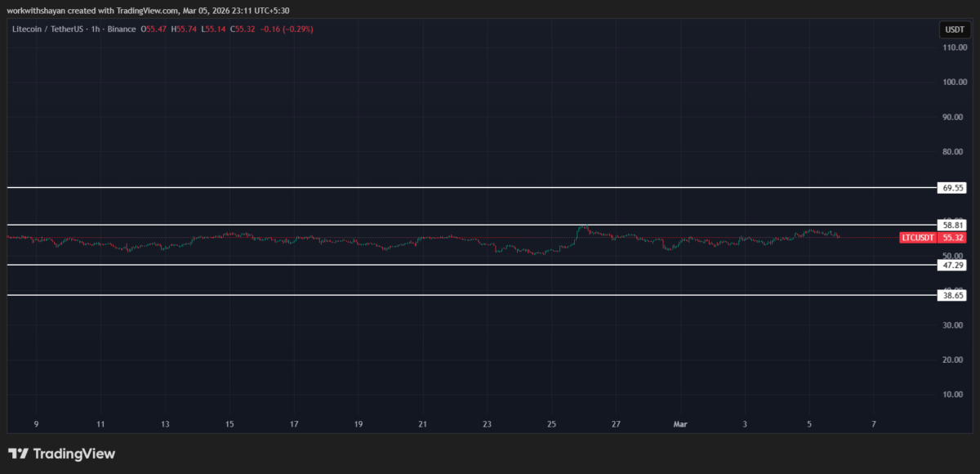Click the 25 date on time axis

coord(552,424)
